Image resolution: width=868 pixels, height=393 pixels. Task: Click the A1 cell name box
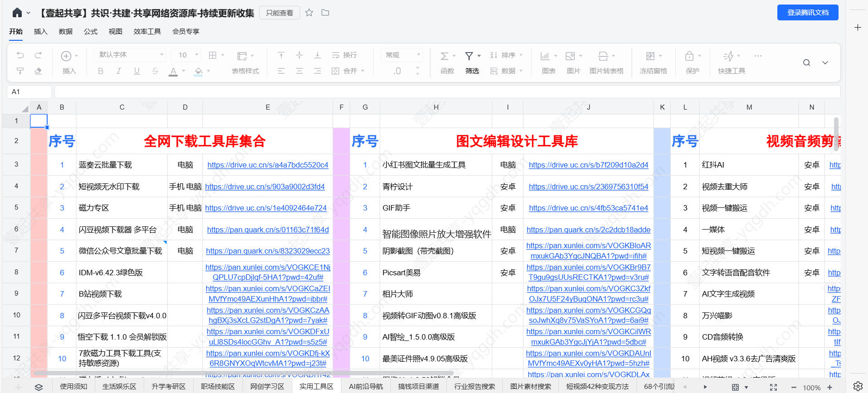(29, 92)
